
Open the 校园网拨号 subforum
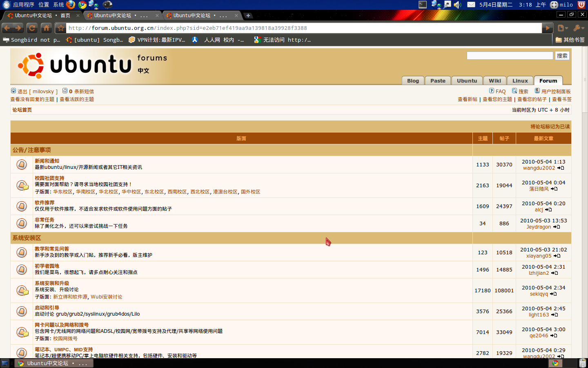[x=65, y=339]
